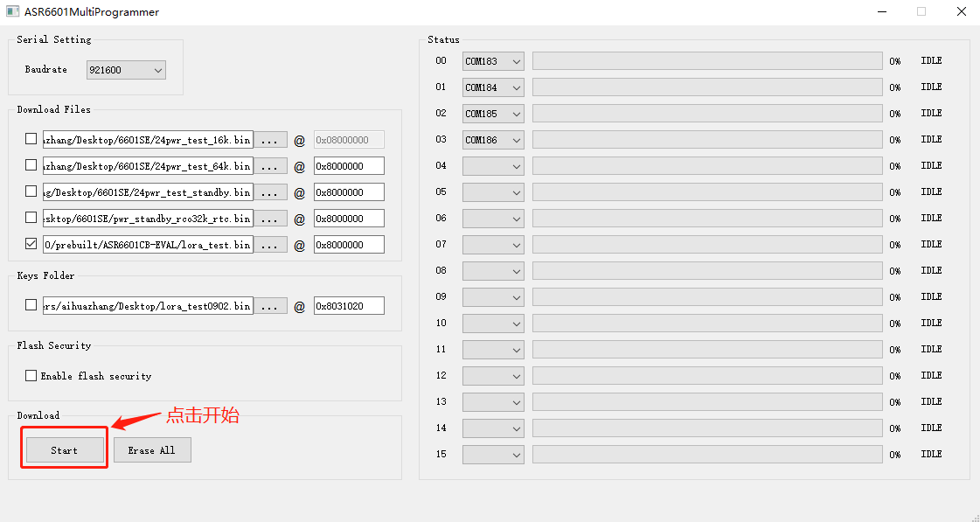Click the 0% label of slot 02
Viewport: 980px width, 522px height.
click(x=895, y=114)
